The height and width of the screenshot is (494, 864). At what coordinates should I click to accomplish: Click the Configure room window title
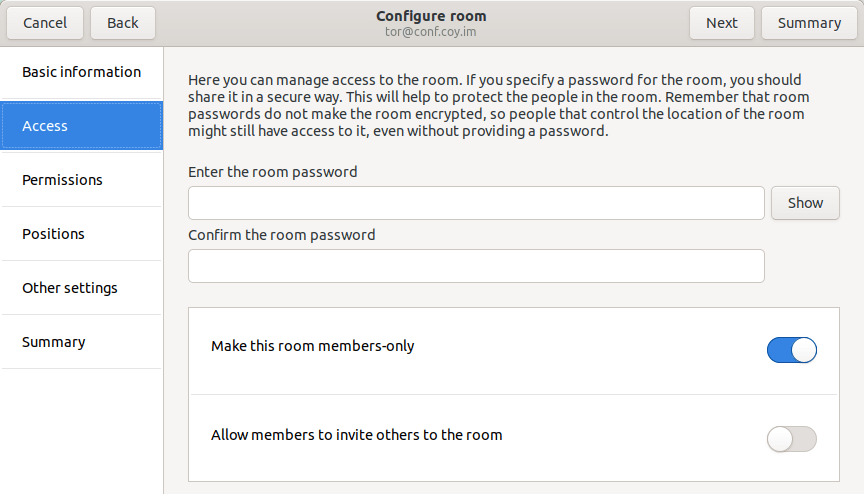(431, 16)
